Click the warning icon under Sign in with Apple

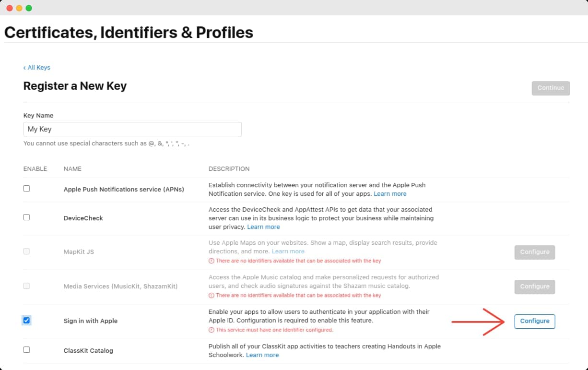(211, 330)
